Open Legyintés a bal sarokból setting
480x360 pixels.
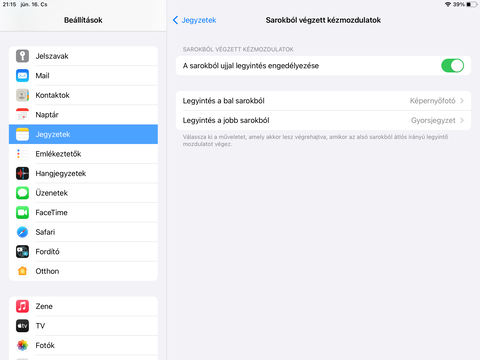click(x=323, y=101)
